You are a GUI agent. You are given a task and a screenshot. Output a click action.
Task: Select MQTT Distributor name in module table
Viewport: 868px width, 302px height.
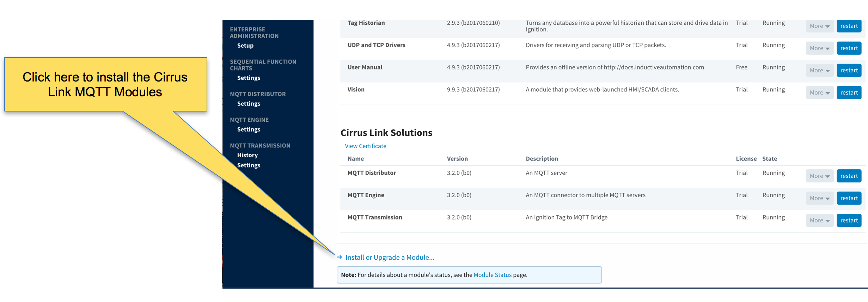click(x=372, y=173)
